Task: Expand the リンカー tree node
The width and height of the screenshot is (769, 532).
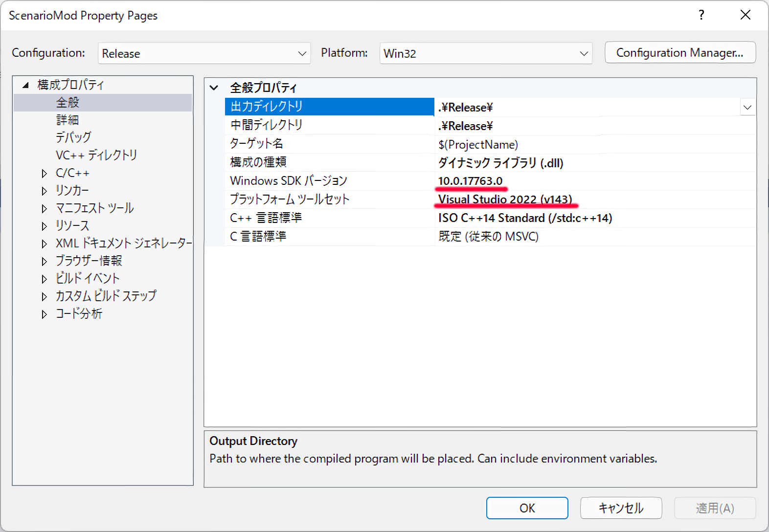Action: pyautogui.click(x=45, y=191)
